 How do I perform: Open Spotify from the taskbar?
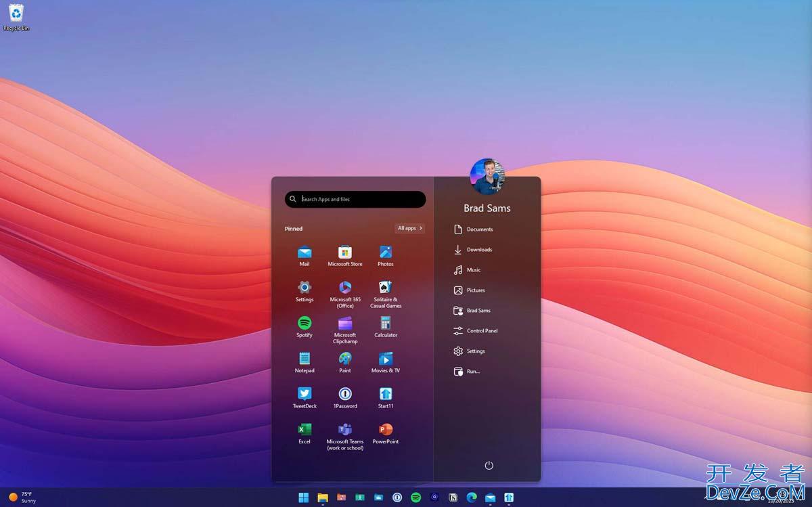416,498
